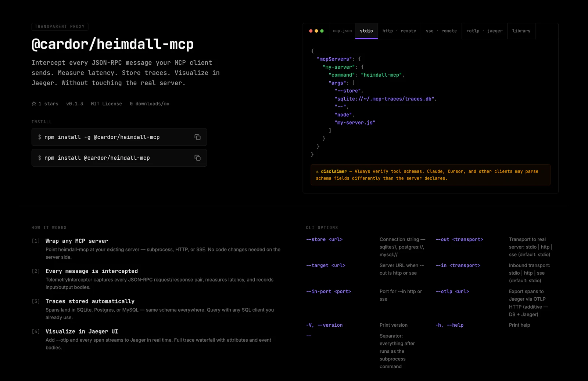Image resolution: width=588 pixels, height=381 pixels.
Task: Click the green window dot
Action: (322, 31)
